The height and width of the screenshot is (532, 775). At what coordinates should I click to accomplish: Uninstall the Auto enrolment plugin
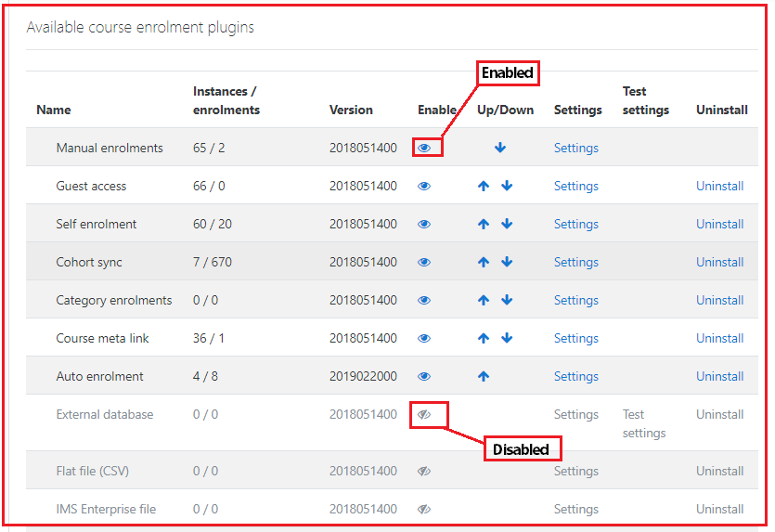point(719,376)
